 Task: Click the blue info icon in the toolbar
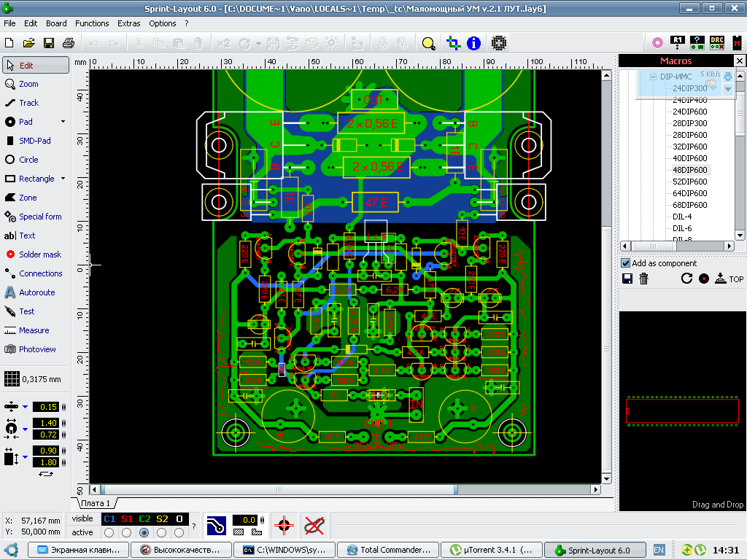[473, 43]
